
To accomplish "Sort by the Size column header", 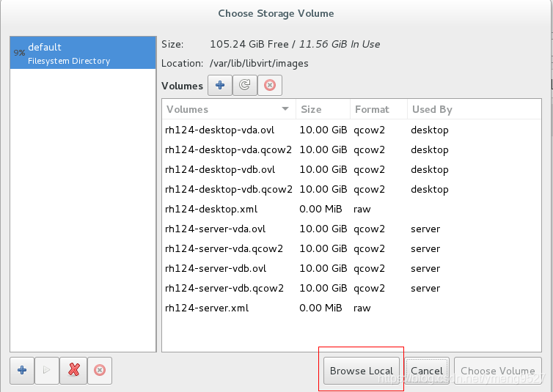I will pos(323,109).
